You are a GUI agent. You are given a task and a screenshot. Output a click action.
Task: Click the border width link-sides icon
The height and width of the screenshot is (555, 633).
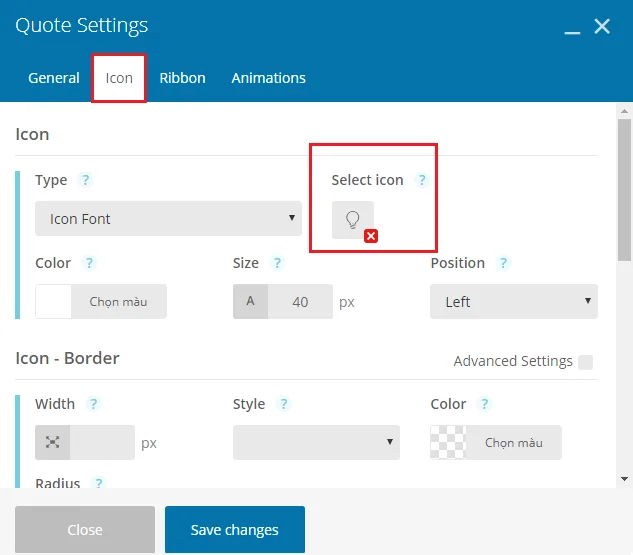pyautogui.click(x=52, y=442)
